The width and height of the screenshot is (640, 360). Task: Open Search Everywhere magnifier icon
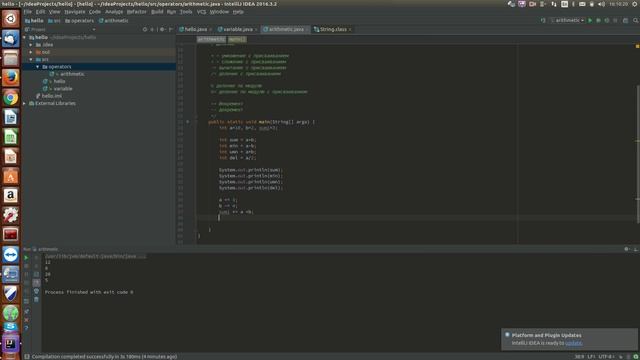pyautogui.click(x=636, y=20)
